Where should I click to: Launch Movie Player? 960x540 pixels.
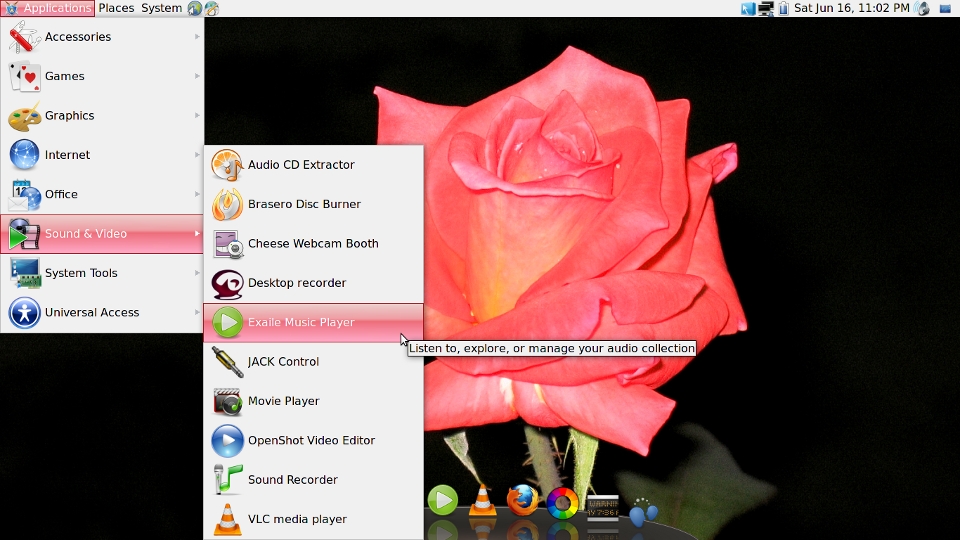click(283, 401)
